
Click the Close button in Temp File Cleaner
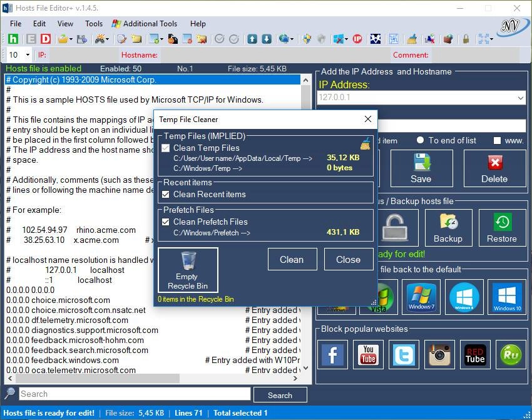[x=349, y=259]
